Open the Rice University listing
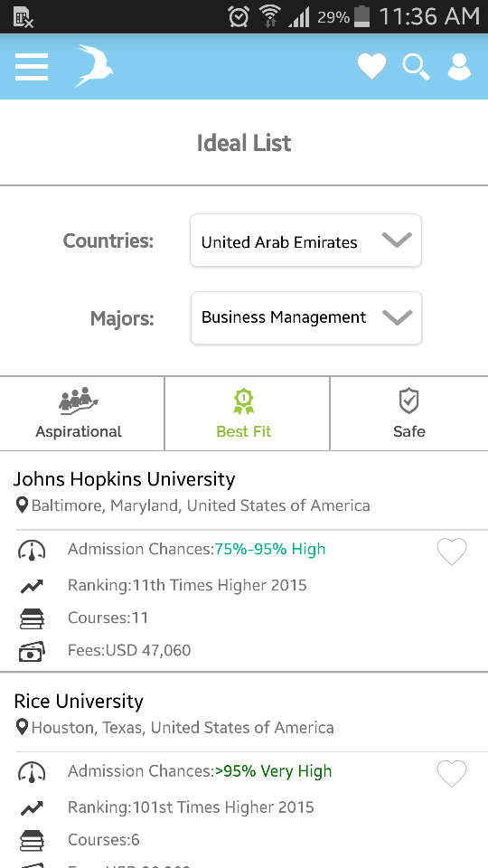Viewport: 488px width, 868px height. 78,702
